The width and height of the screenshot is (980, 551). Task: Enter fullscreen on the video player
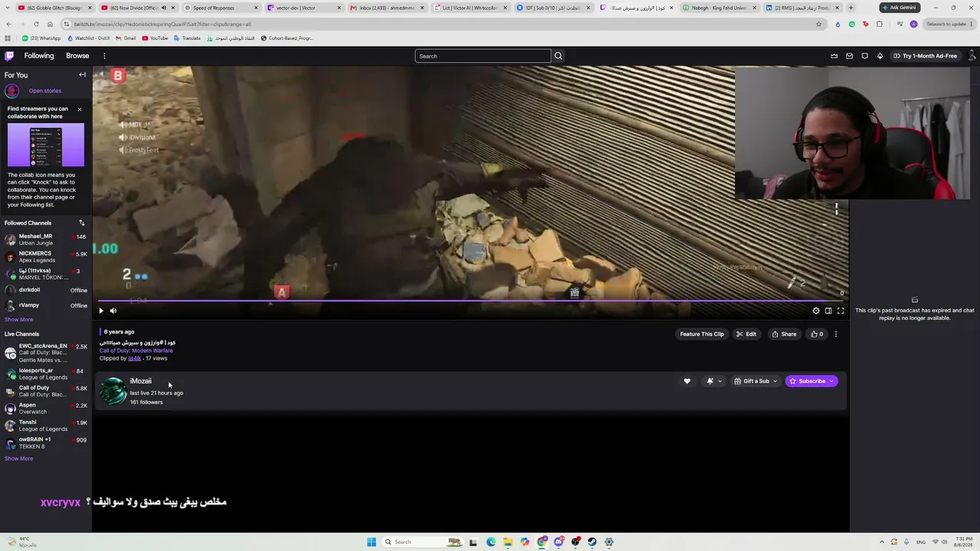tap(840, 311)
